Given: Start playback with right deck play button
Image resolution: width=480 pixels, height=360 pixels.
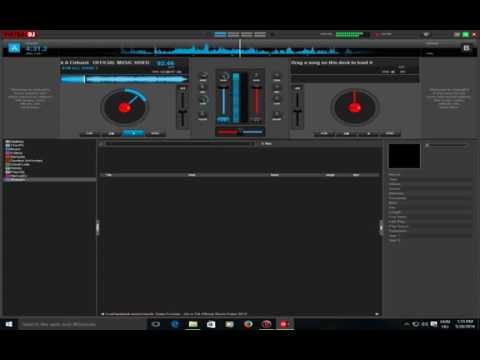Looking at the screenshot, I should click(x=368, y=133).
